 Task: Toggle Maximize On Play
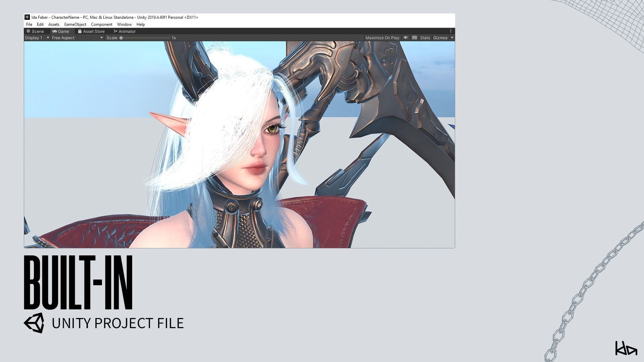(x=382, y=38)
